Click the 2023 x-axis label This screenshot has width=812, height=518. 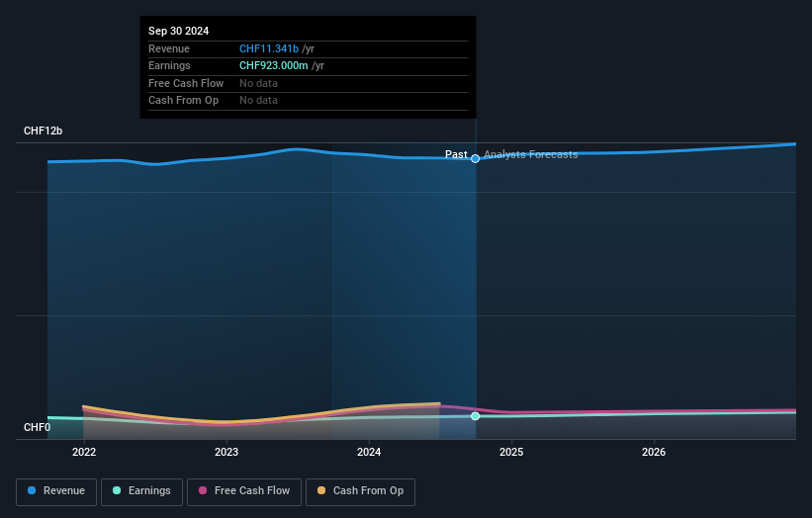point(226,453)
